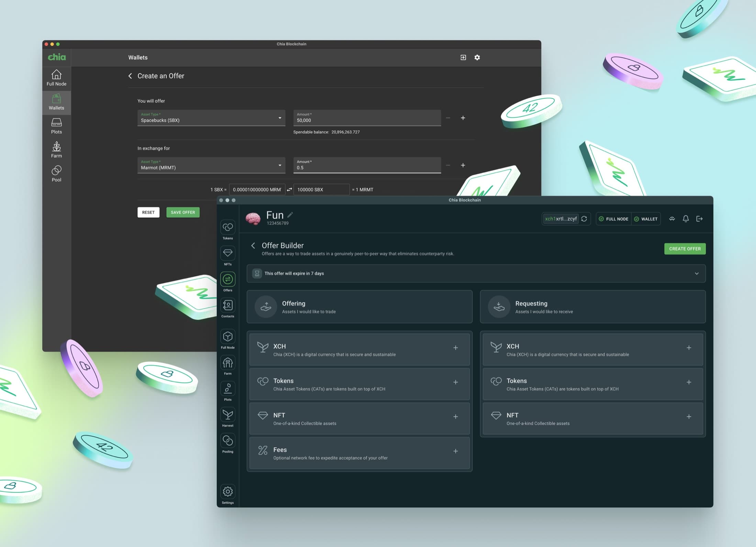The height and width of the screenshot is (547, 756).
Task: Refresh the xch1xrtl...zcyf receive address
Action: [x=584, y=219]
